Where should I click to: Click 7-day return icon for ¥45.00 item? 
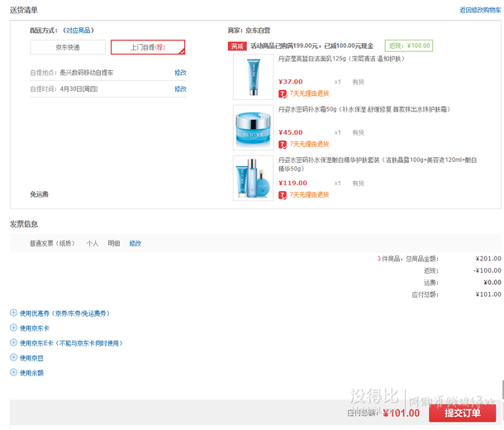pyautogui.click(x=283, y=145)
